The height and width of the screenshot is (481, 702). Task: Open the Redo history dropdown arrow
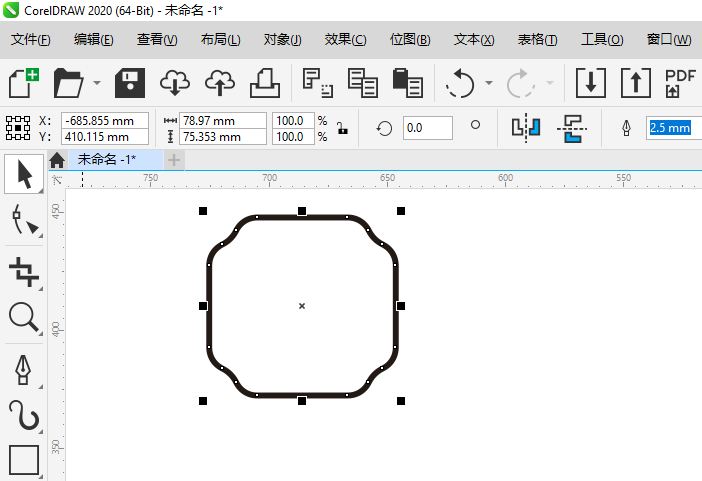tap(550, 83)
